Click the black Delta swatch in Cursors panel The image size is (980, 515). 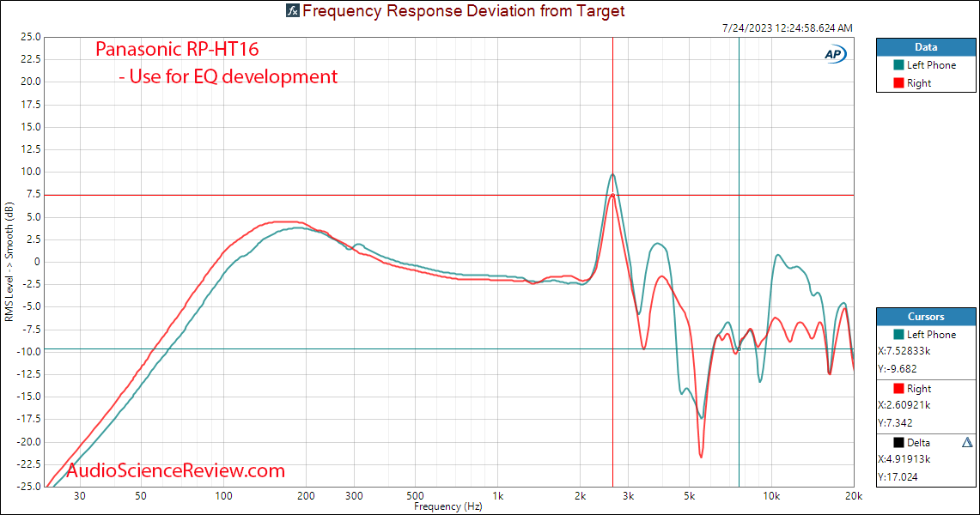898,443
